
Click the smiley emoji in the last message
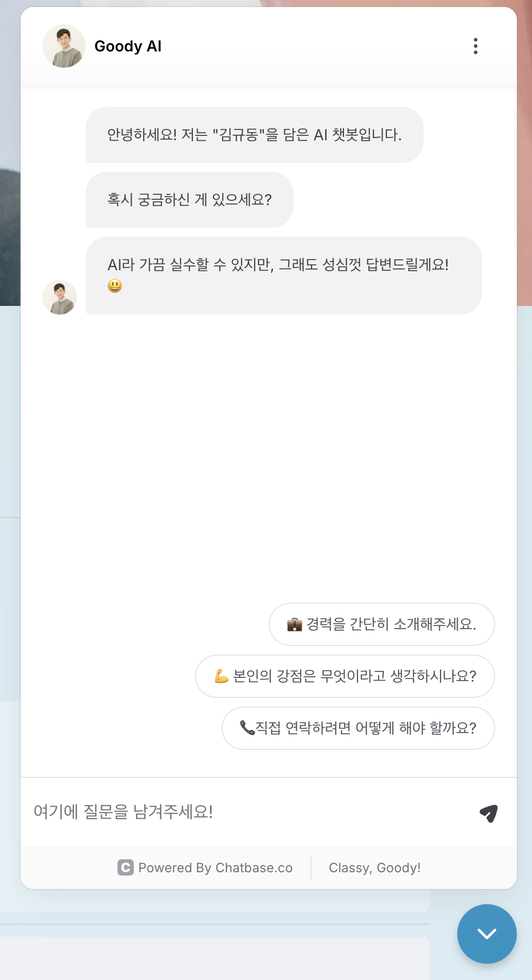pos(115,286)
